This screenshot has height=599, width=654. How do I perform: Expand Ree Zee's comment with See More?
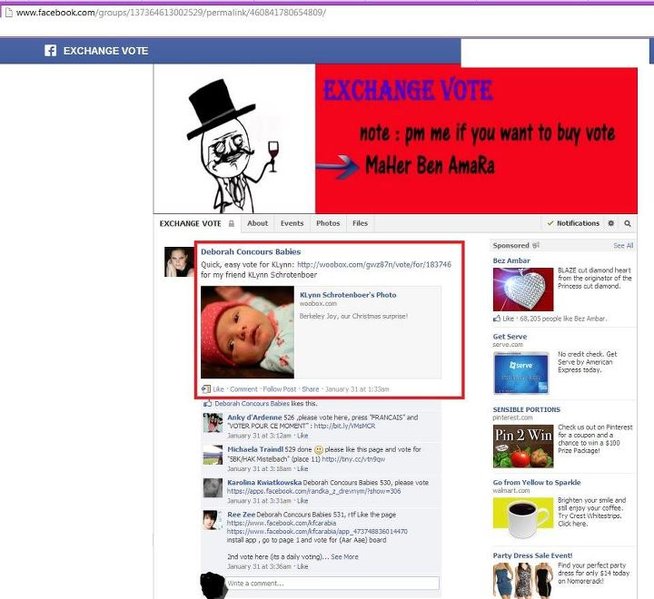(345, 556)
